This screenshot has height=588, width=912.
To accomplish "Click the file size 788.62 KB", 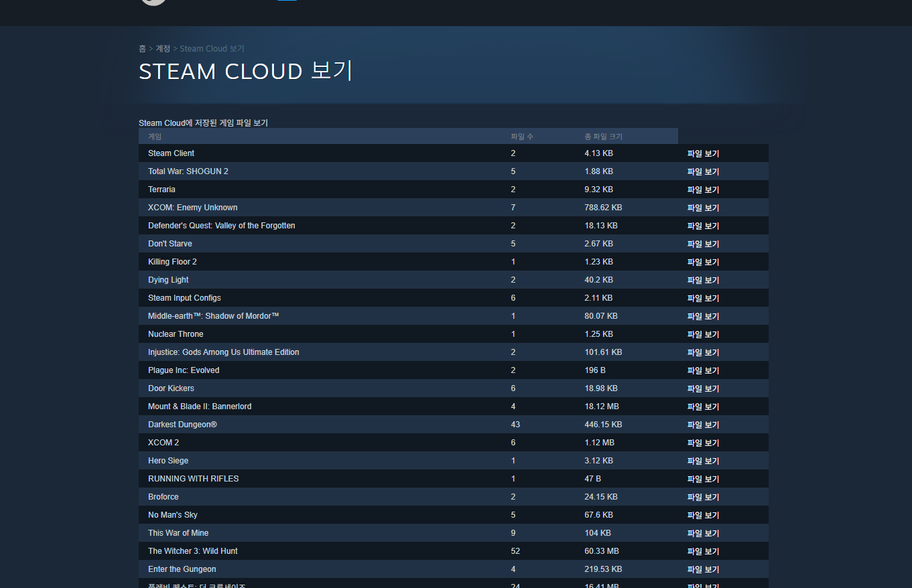I will coord(603,208).
